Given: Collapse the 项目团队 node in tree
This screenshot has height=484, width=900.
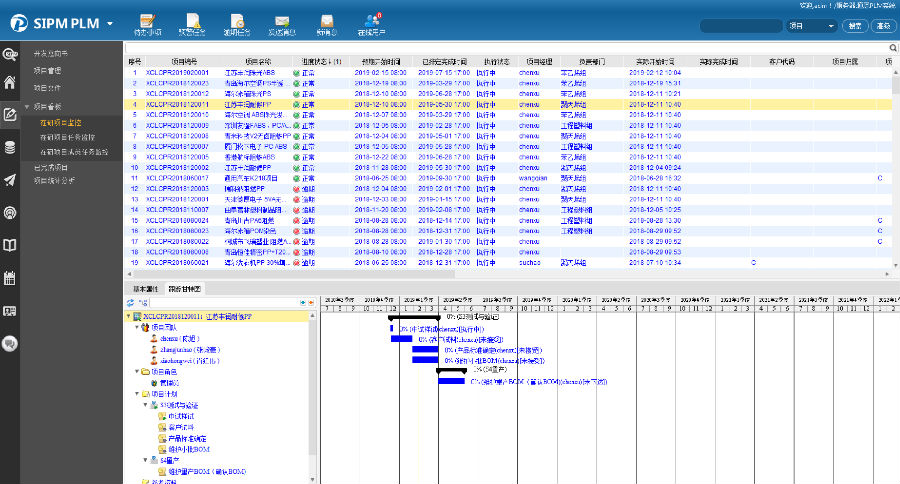Looking at the screenshot, I should tap(135, 327).
